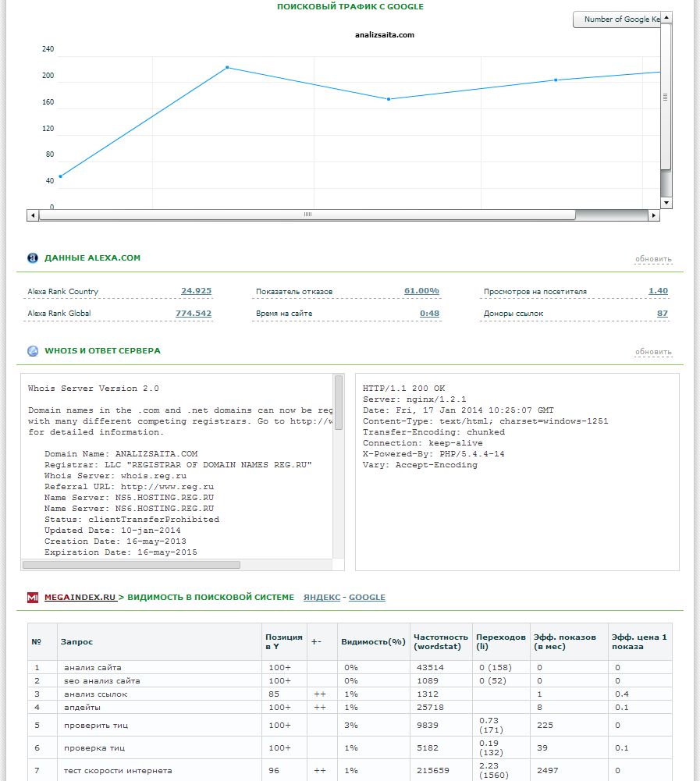Switch visibility to GOOGLE
700x781 pixels.
(367, 598)
